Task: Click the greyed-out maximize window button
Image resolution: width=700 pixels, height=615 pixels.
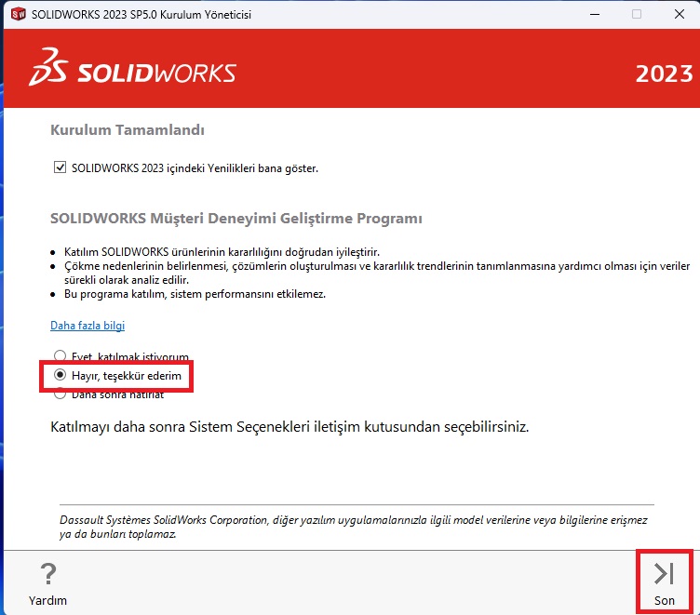Action: pyautogui.click(x=637, y=14)
